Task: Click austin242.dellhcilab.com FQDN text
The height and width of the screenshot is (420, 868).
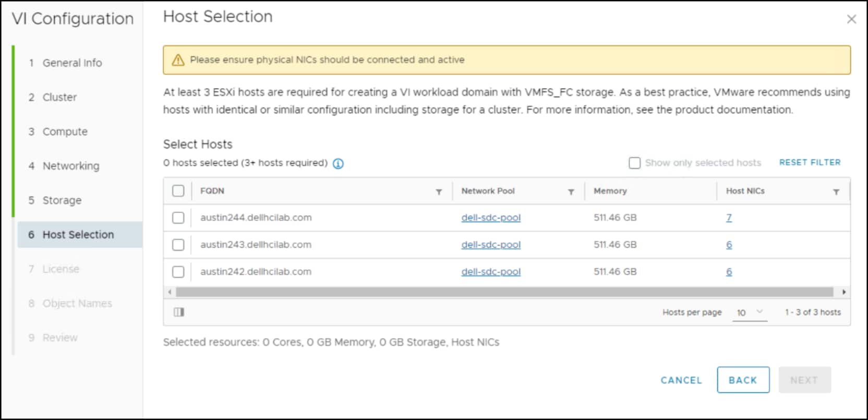Action: click(x=256, y=272)
